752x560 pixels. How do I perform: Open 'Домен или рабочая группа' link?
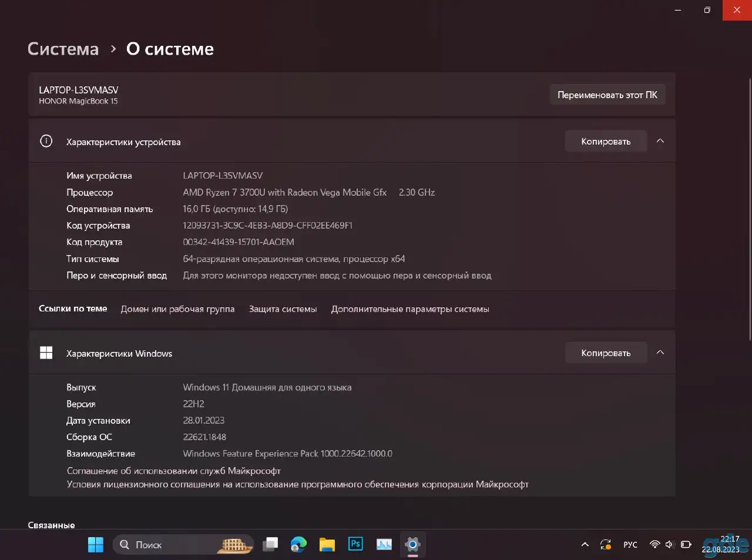(x=177, y=309)
